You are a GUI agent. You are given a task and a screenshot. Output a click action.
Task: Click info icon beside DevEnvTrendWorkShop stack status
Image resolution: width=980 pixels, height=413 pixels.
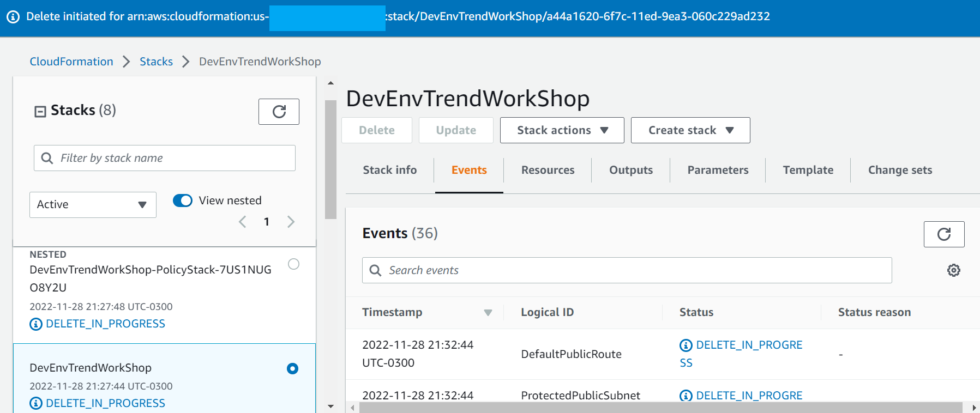(36, 404)
